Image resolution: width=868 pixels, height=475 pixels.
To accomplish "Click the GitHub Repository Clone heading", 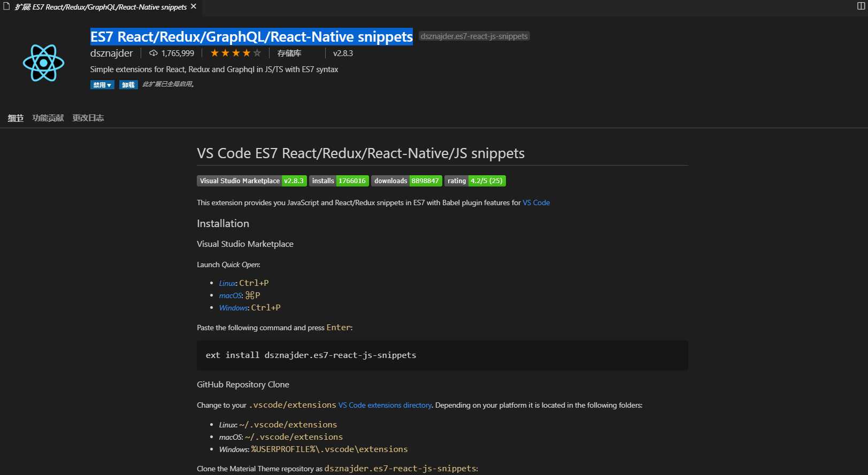I will point(243,384).
